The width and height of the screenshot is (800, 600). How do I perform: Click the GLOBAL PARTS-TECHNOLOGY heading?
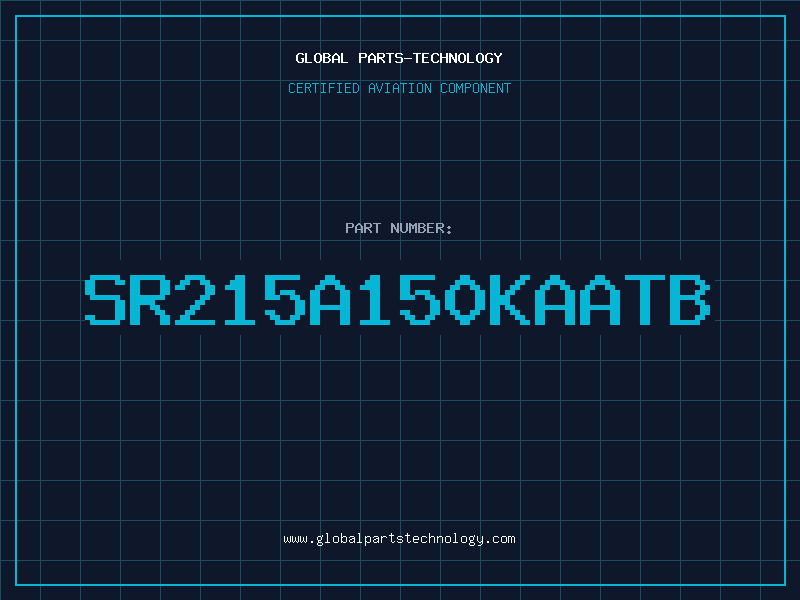point(399,58)
